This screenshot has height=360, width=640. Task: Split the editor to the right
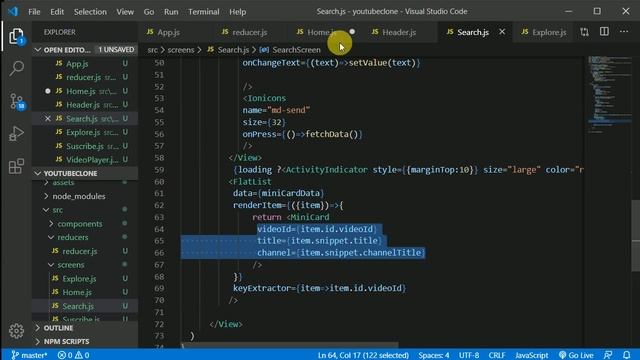pyautogui.click(x=604, y=32)
